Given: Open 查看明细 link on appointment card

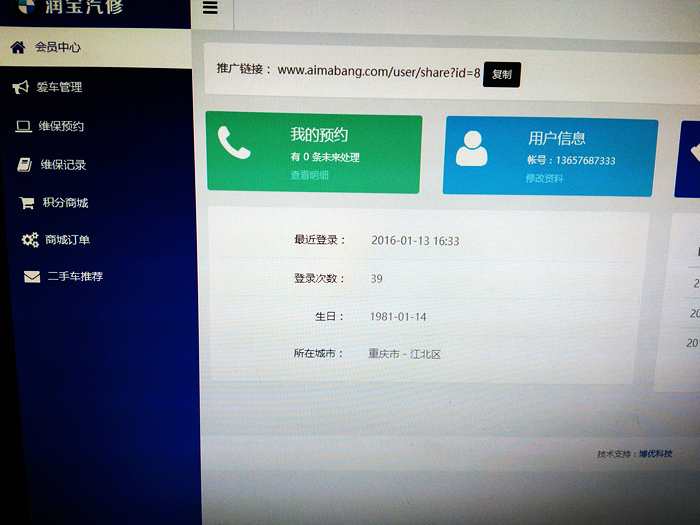Looking at the screenshot, I should 309,175.
